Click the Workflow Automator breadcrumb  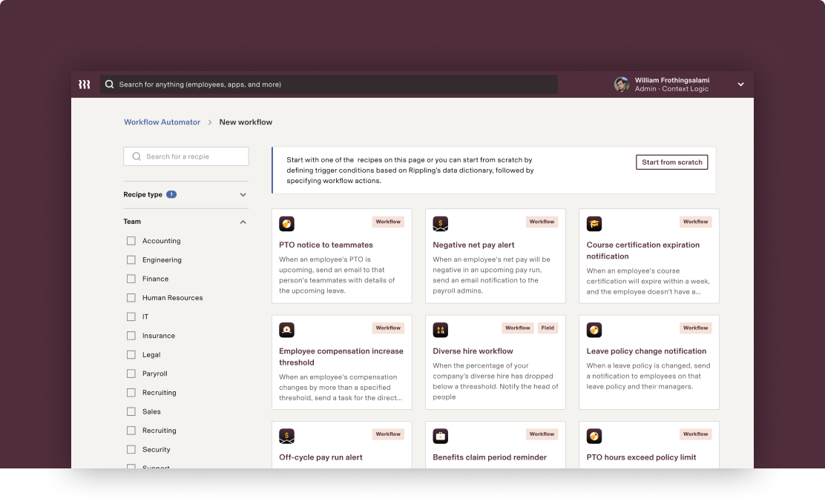[162, 122]
